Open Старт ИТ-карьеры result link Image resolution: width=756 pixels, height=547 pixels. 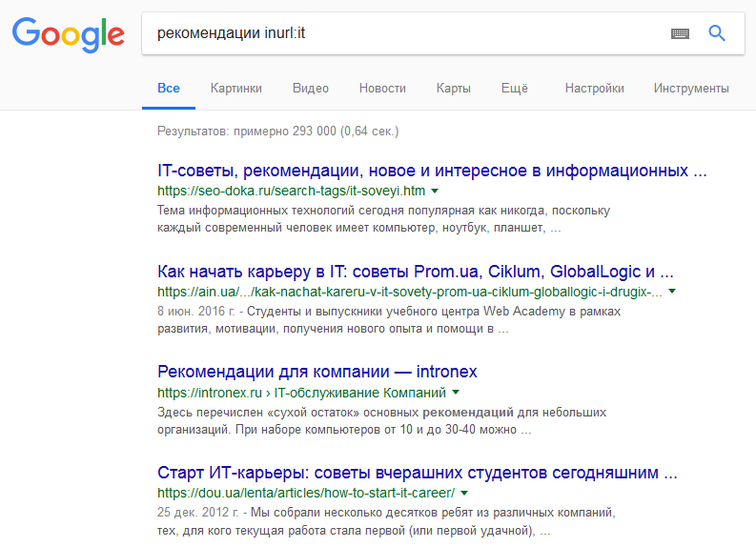(417, 473)
